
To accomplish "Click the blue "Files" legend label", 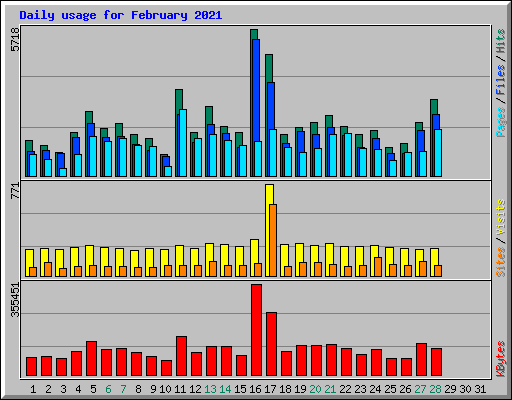I will pyautogui.click(x=501, y=80).
